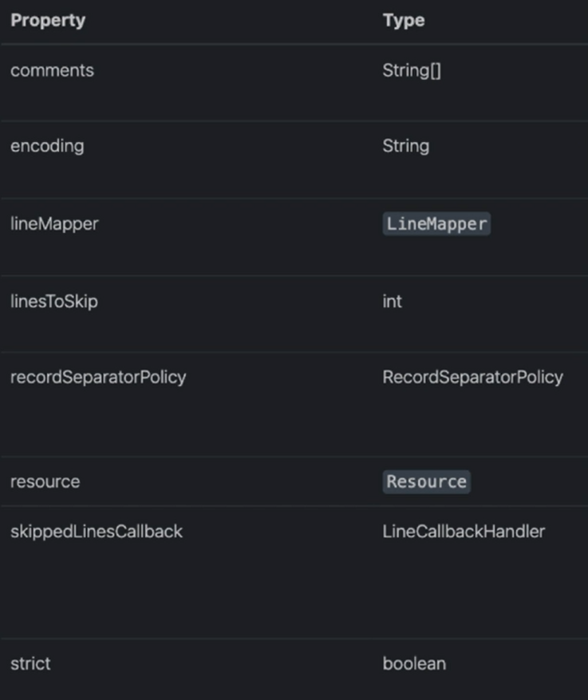Click the String[] type cell

point(412,70)
